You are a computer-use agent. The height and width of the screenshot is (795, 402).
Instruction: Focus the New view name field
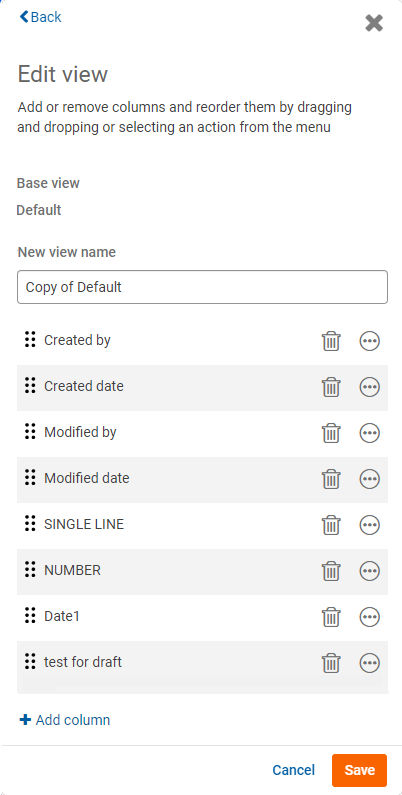[202, 287]
